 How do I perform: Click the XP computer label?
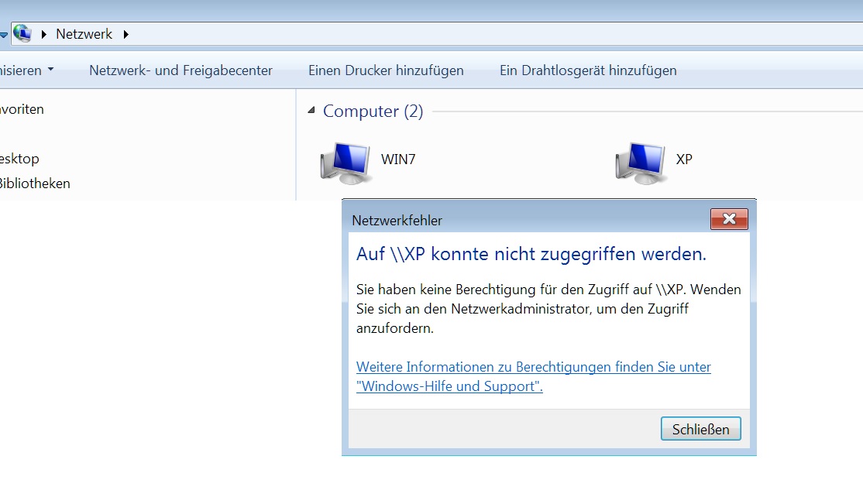tap(684, 159)
